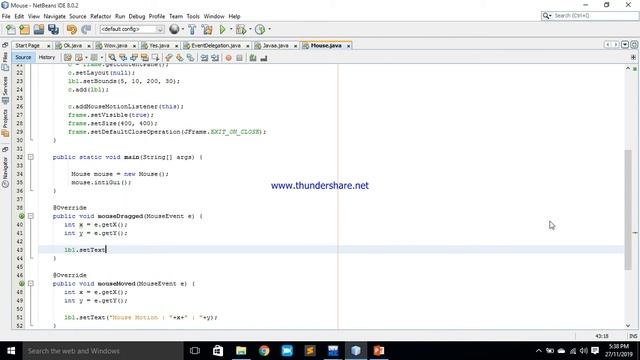Collapse the main method fold at line 32

[x=31, y=157]
